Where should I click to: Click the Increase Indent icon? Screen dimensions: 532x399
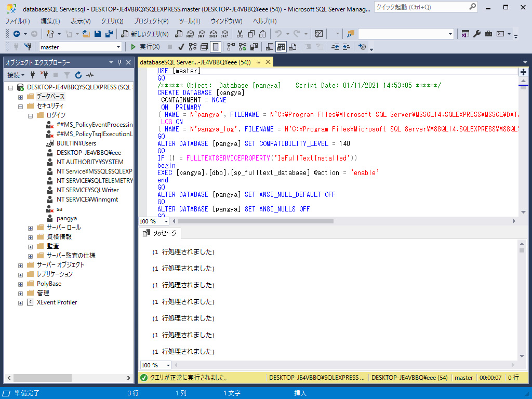click(x=346, y=47)
